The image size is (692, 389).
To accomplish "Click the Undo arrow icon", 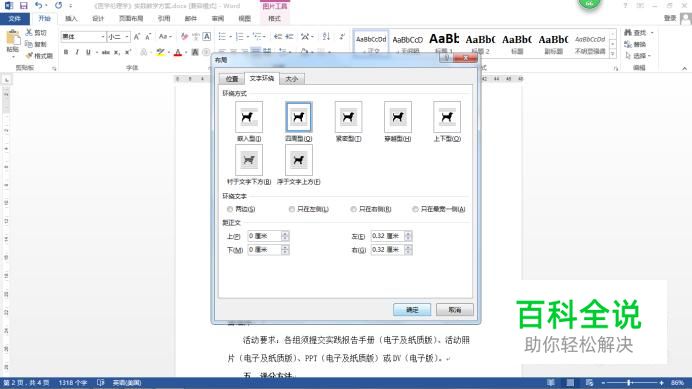I will point(38,6).
